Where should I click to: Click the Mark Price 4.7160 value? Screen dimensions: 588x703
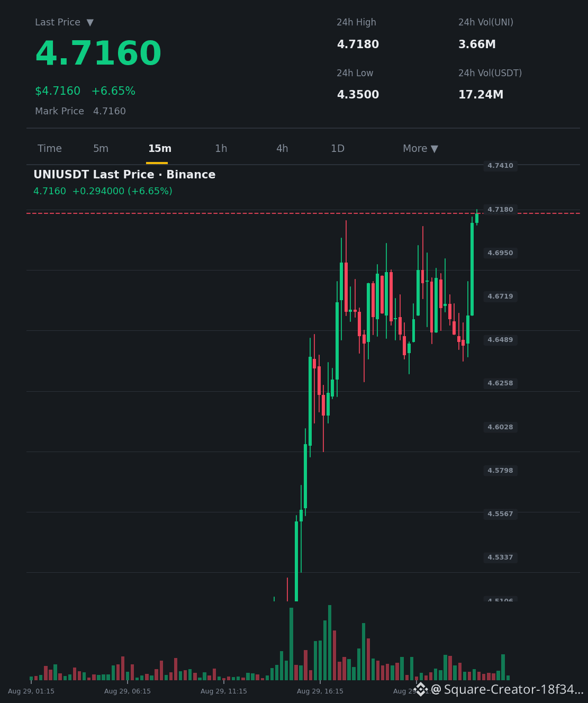pos(110,111)
